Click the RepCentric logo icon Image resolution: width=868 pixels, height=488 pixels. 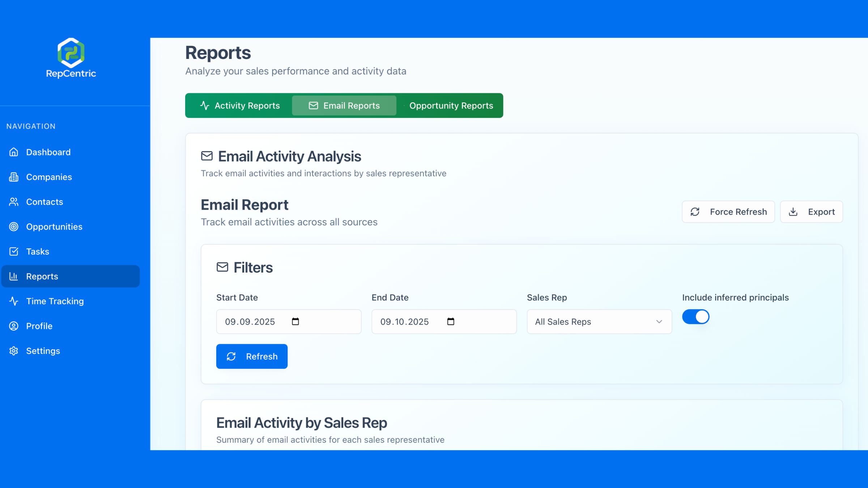coord(71,52)
